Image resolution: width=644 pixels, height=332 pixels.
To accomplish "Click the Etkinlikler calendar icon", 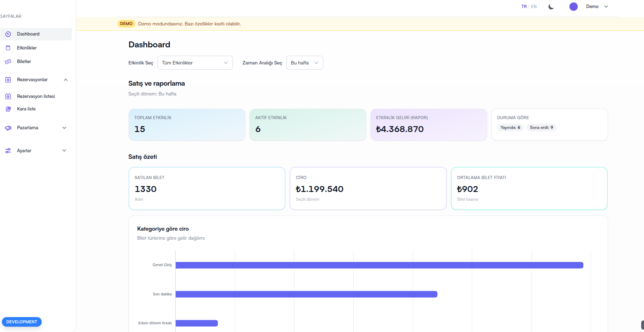I will click(8, 48).
